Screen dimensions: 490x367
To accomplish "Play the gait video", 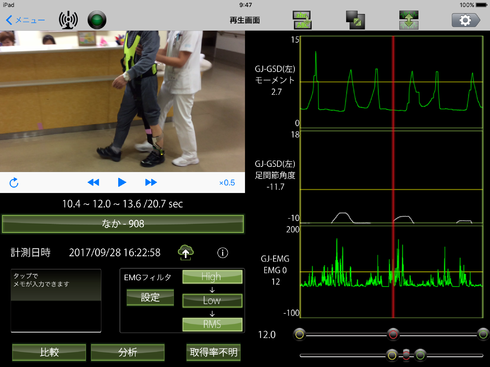I will click(122, 182).
